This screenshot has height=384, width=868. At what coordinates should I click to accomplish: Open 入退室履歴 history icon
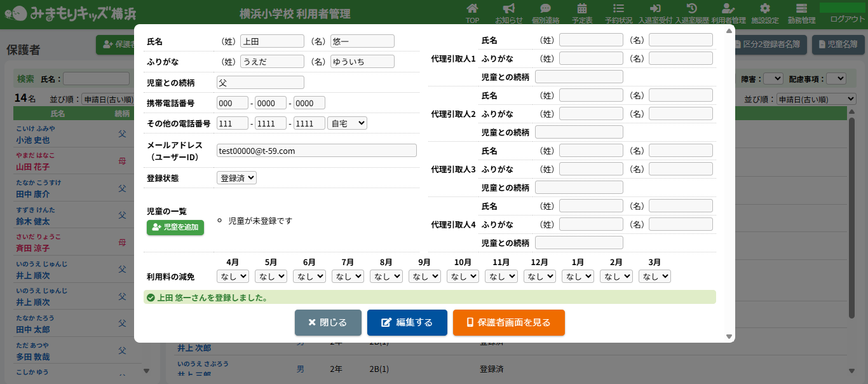click(x=692, y=9)
